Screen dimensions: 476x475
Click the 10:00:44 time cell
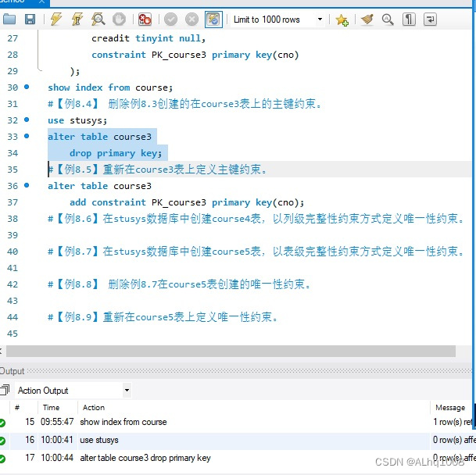(57, 458)
